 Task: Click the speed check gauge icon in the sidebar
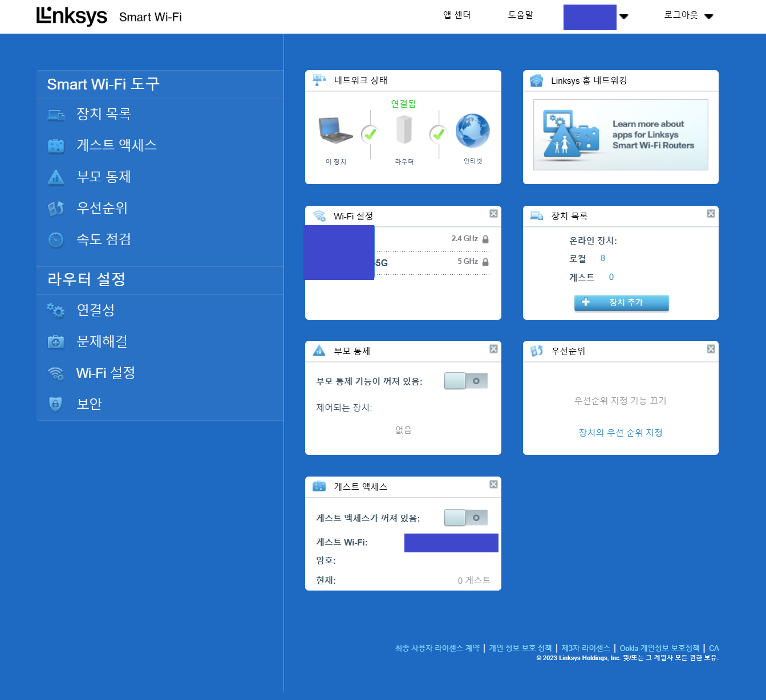pos(56,240)
